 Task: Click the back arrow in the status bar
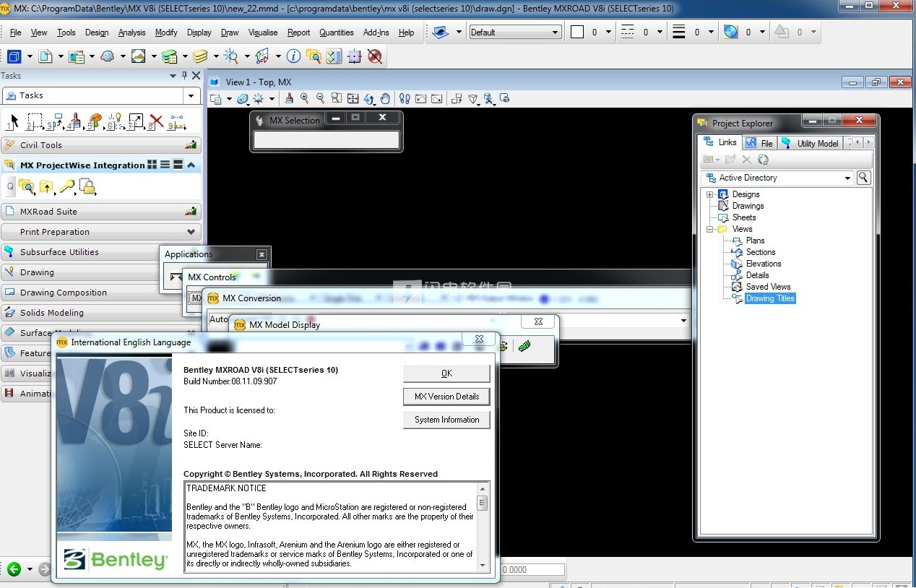click(x=14, y=569)
